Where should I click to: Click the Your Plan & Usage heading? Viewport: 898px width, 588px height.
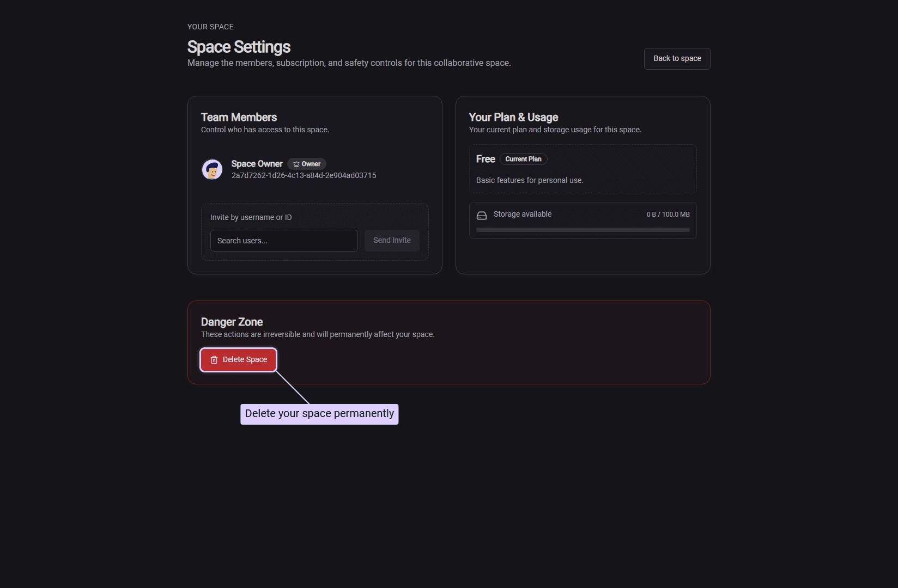513,117
